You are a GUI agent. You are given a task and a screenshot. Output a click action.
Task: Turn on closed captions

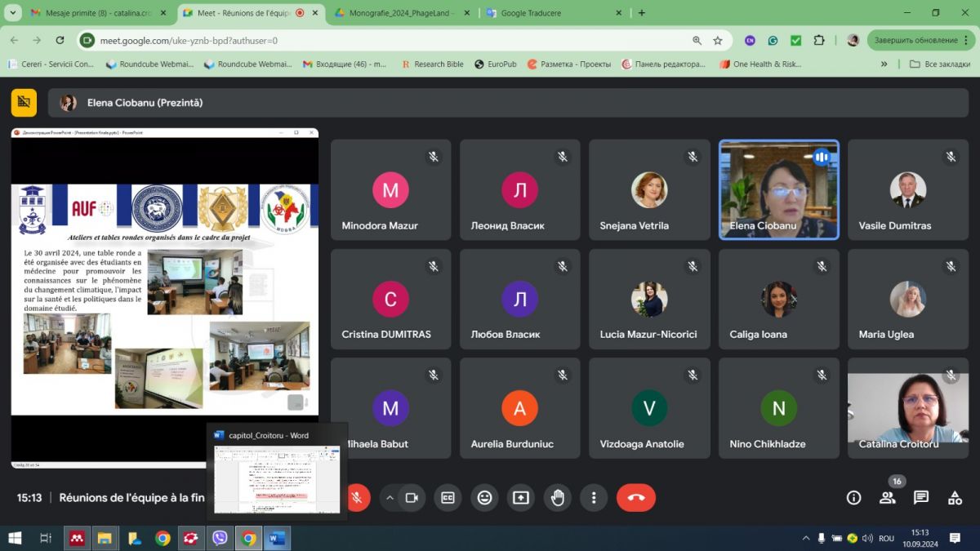(x=448, y=497)
